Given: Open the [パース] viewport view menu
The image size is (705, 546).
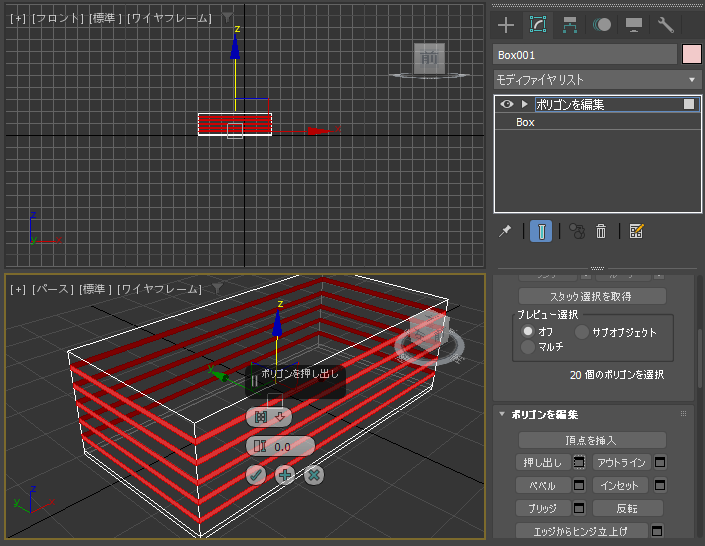Looking at the screenshot, I should pyautogui.click(x=53, y=289).
